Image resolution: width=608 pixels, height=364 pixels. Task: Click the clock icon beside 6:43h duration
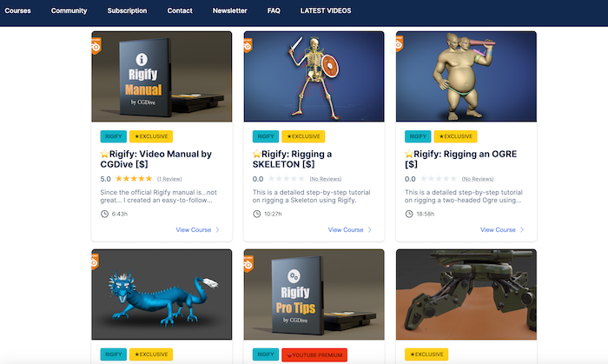click(x=104, y=214)
